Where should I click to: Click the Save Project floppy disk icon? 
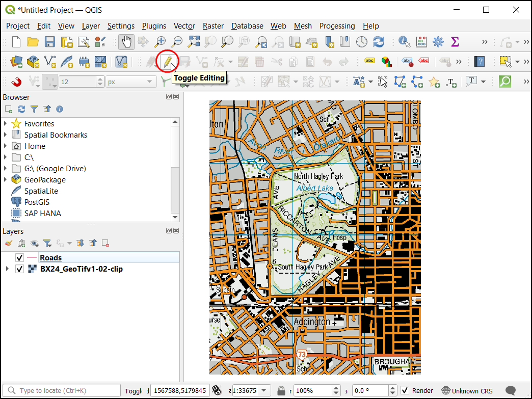50,42
